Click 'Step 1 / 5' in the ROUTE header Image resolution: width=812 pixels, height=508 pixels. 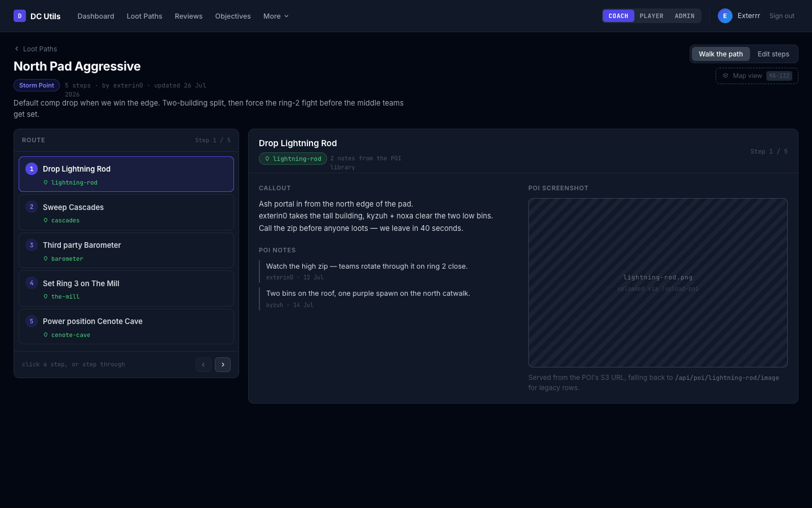[213, 140]
